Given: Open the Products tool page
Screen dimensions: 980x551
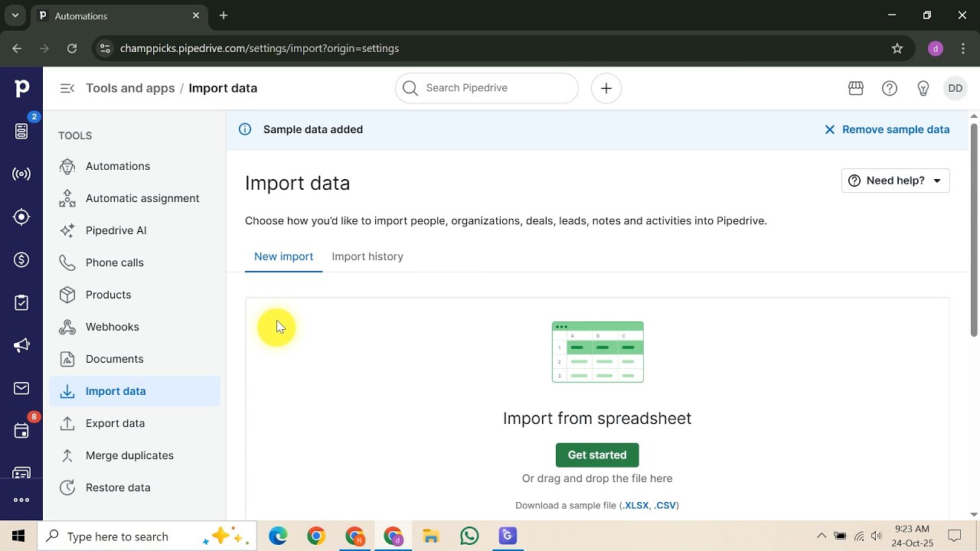Looking at the screenshot, I should click(x=135, y=295).
